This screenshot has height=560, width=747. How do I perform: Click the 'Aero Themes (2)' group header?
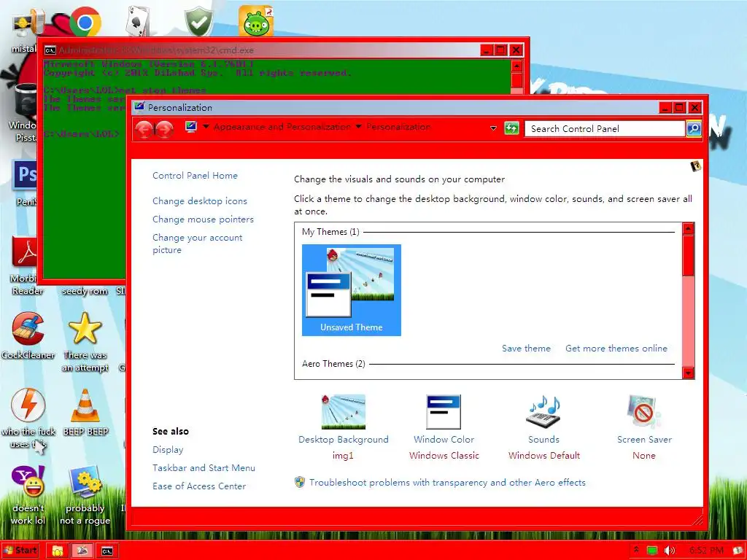click(333, 364)
